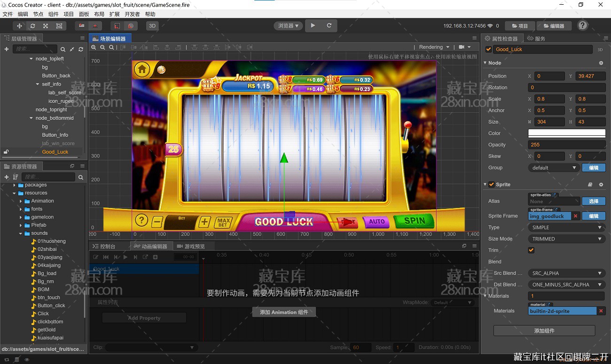Click the 添加 Animation 组件 button
This screenshot has width=611, height=364.
coord(284,312)
